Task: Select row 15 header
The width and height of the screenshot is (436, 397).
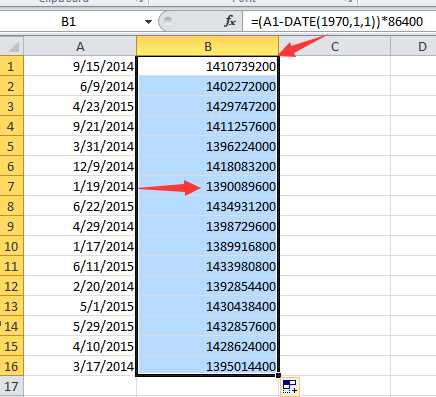Action: pos(12,346)
